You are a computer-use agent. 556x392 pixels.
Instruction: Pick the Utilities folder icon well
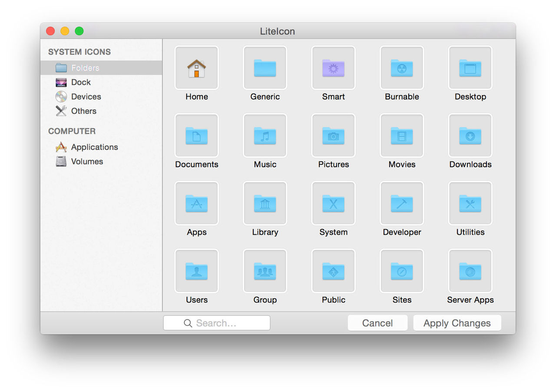click(x=470, y=203)
